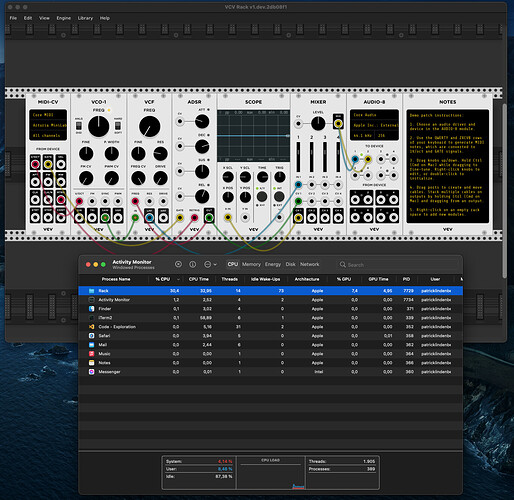
Task: Click the Finder icon in process list
Action: pyautogui.click(x=91, y=309)
